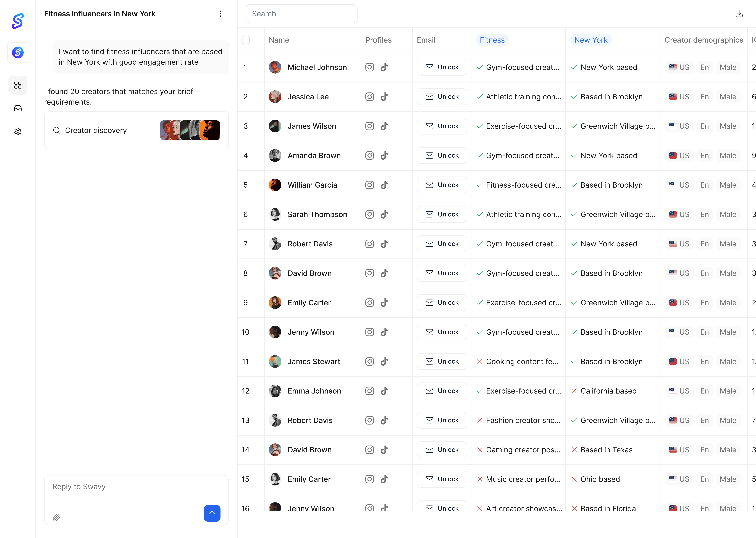The width and height of the screenshot is (756, 538).
Task: Open Sarah Thompson's creator row name
Action: [317, 214]
